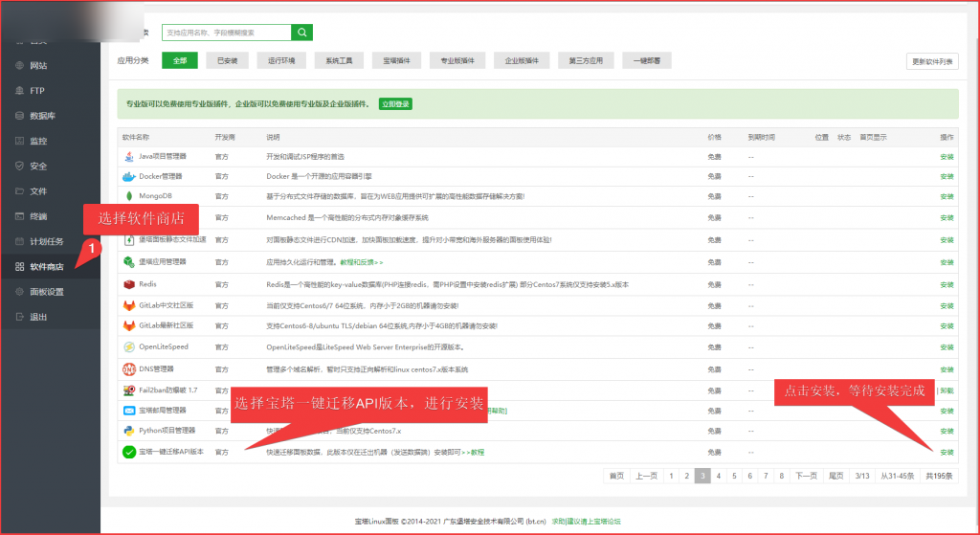Show the 宝塔插件 category

[397, 60]
